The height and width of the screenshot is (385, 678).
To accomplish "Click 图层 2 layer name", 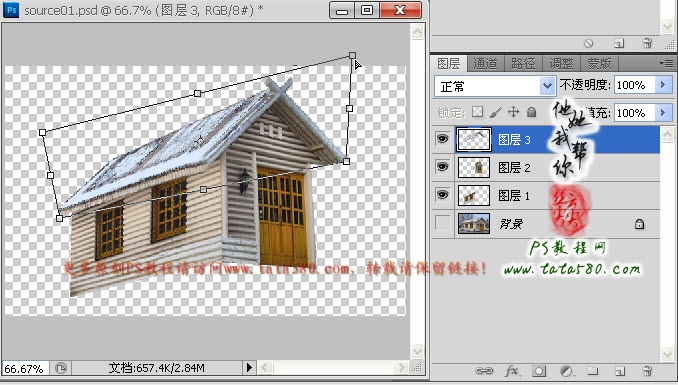I will 514,168.
